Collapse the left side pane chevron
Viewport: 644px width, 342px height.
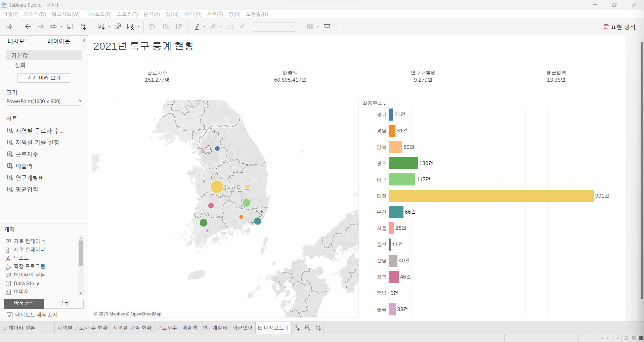84,41
